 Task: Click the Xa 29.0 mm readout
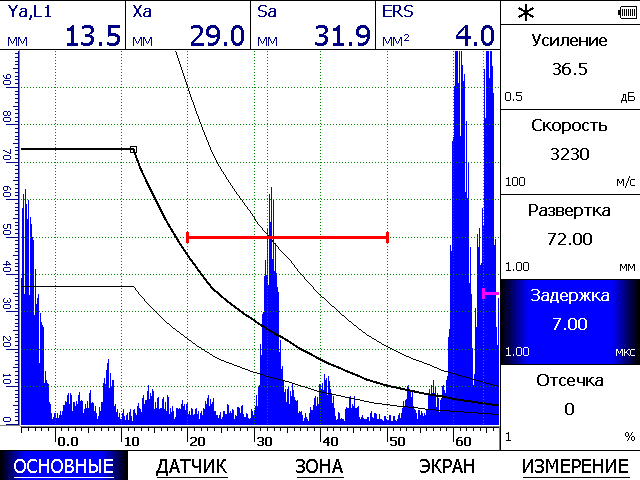(188, 25)
